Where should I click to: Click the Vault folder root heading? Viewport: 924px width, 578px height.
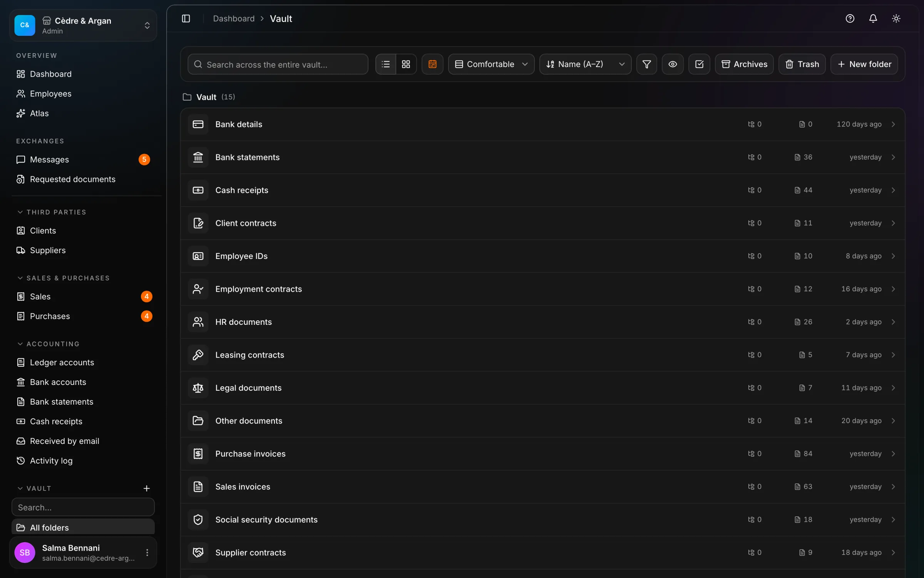[206, 97]
